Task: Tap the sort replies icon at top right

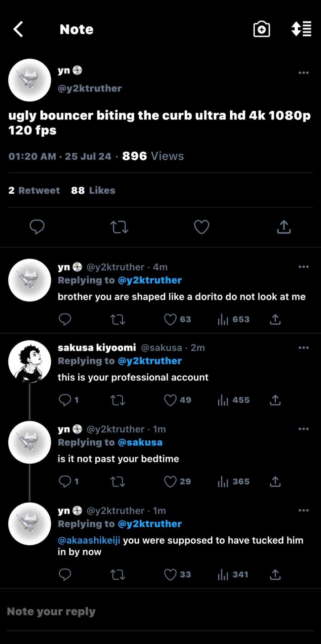Action: (x=301, y=29)
